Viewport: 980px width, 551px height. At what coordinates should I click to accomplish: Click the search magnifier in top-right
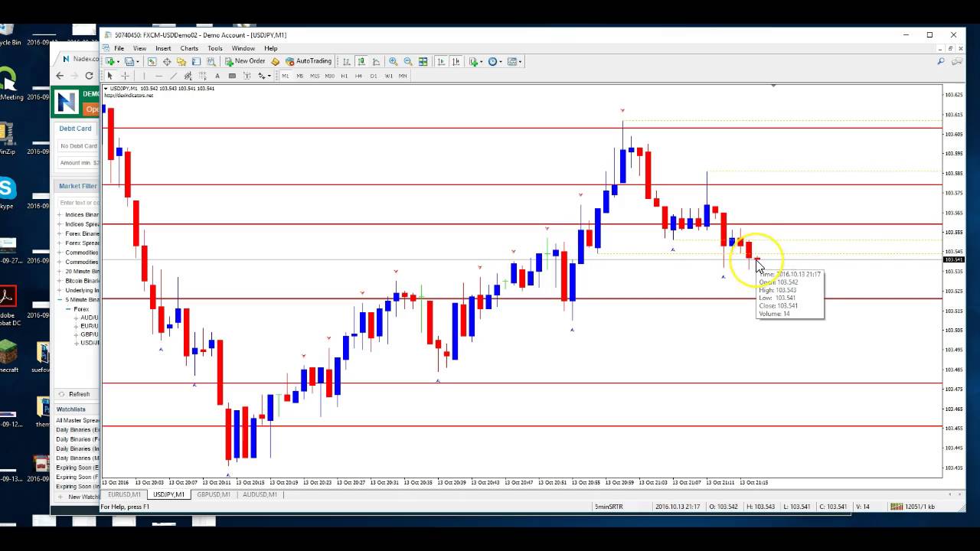(941, 61)
